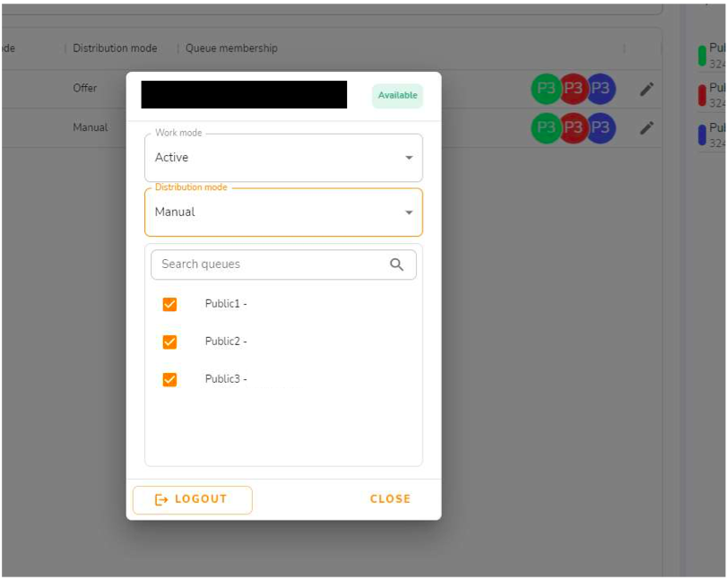Click green P3 badge in Offer row
The height and width of the screenshot is (580, 728).
tap(546, 88)
